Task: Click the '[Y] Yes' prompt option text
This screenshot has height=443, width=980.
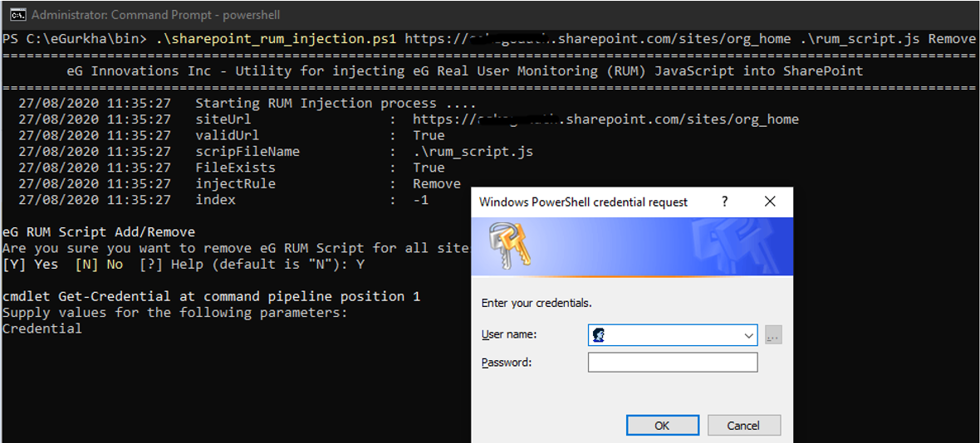Action: pos(31,265)
